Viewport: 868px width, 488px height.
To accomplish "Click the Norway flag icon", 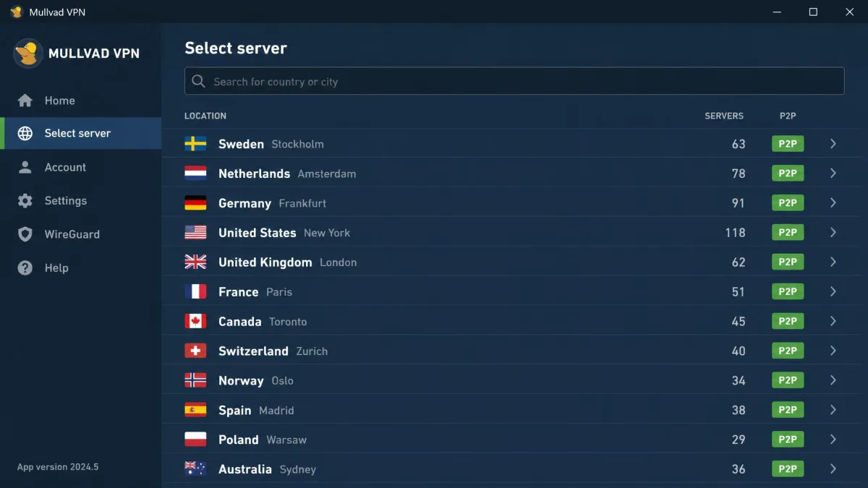I will click(195, 380).
